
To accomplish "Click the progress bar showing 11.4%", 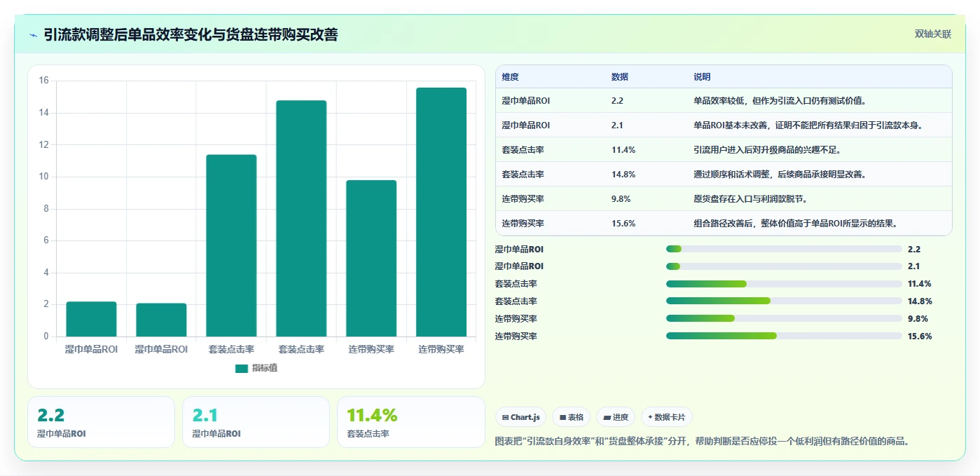I will tap(784, 284).
